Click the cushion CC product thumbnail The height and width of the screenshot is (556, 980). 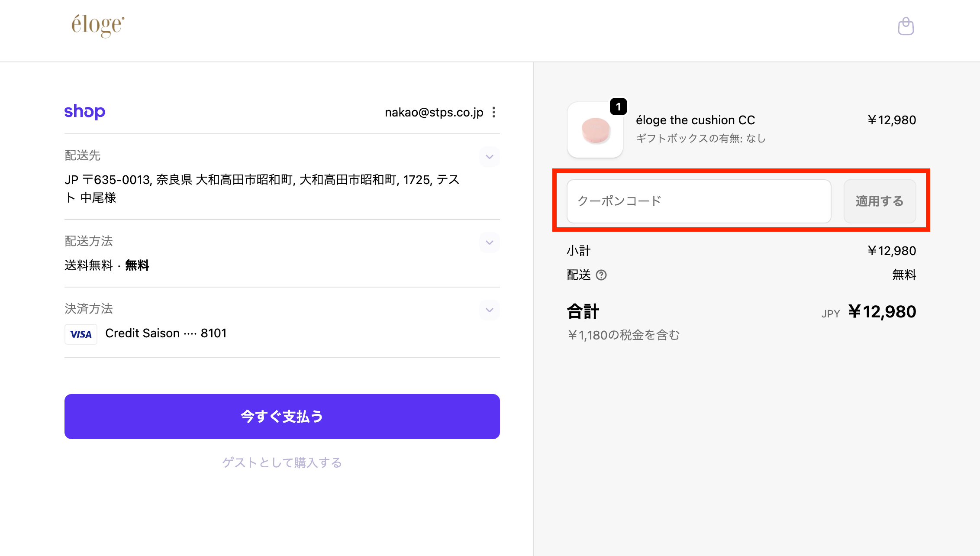[595, 130]
